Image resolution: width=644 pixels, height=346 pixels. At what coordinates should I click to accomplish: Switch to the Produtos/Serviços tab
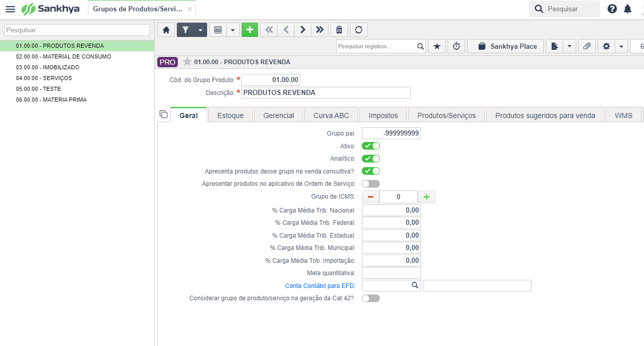click(x=446, y=115)
